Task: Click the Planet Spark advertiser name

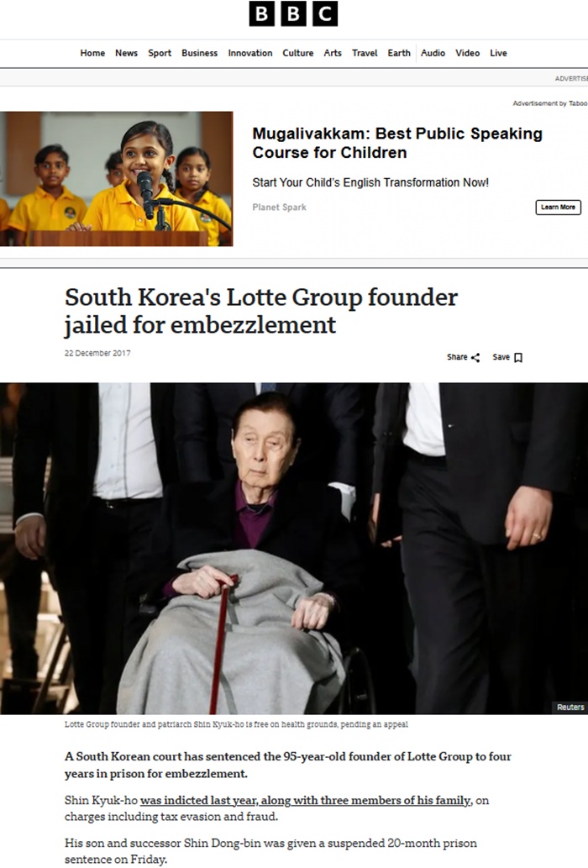Action: click(279, 207)
